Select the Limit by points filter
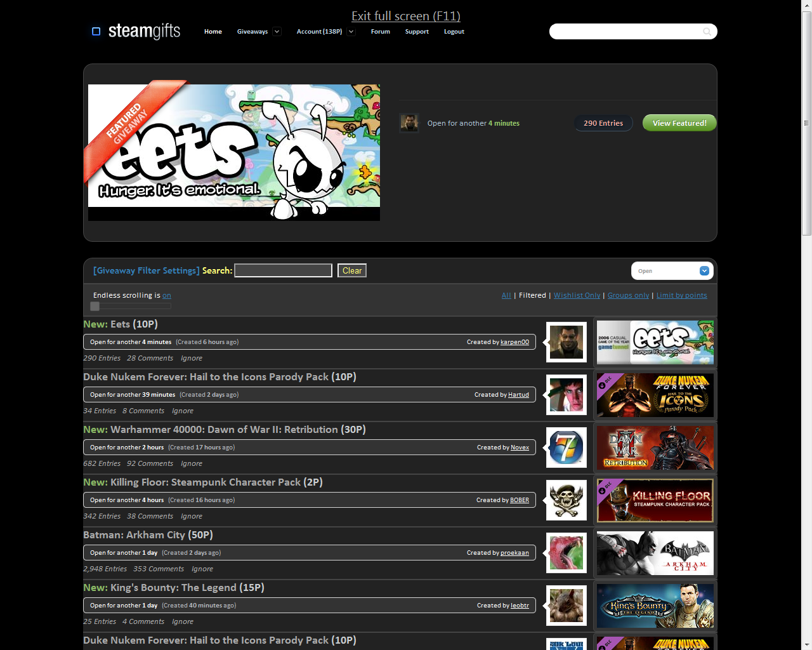Screen dimensions: 812x650 (681, 296)
